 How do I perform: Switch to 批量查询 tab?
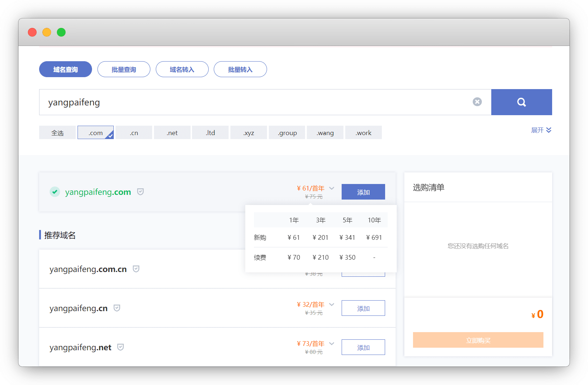pyautogui.click(x=124, y=69)
